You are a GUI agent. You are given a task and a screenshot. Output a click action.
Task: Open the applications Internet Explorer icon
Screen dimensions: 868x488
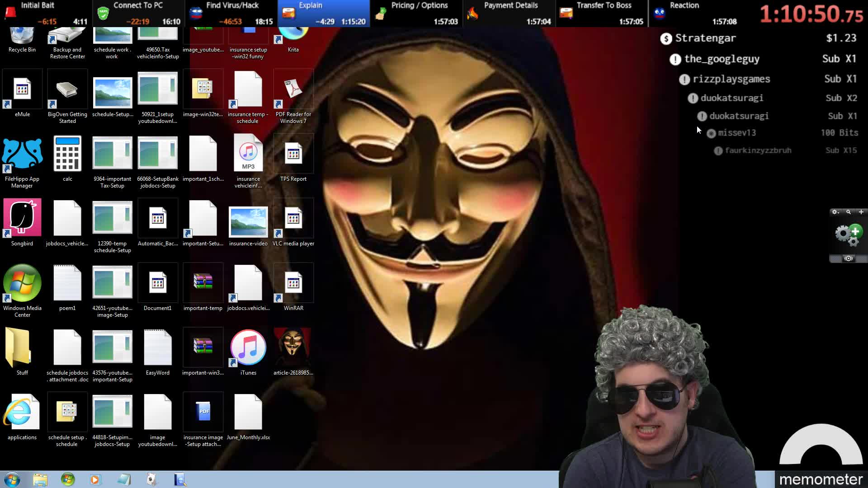click(21, 412)
